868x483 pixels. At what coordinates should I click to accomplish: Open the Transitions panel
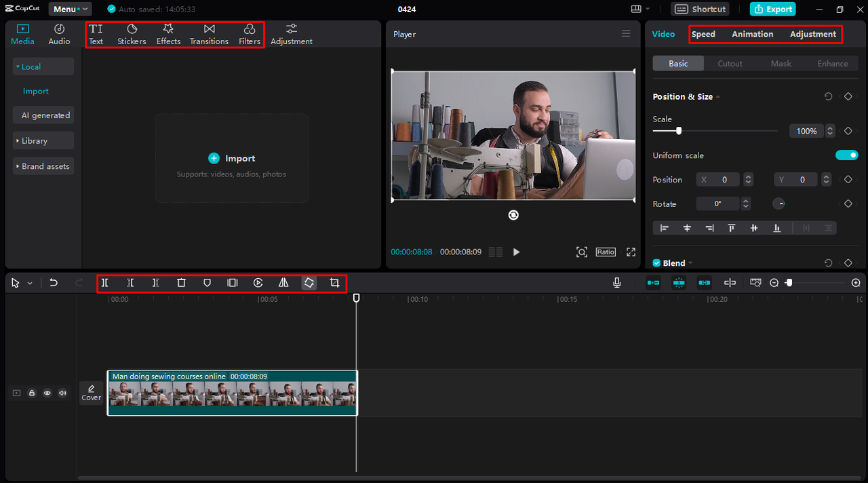[209, 35]
